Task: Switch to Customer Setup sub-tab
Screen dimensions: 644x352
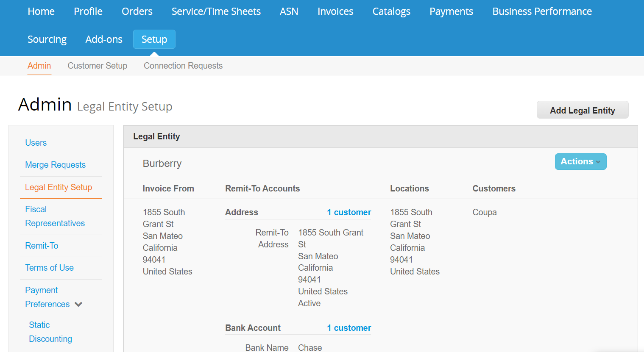Action: pos(98,66)
